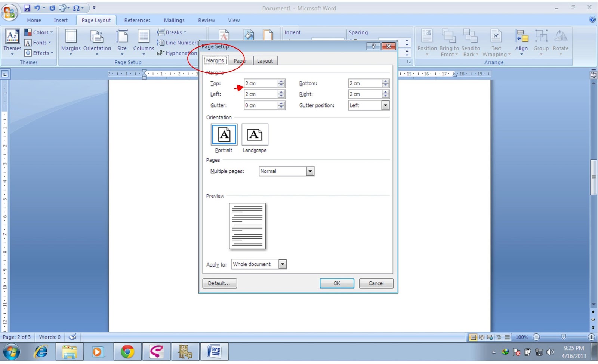
Task: Switch to Full Screen Reading view
Action: point(482,337)
